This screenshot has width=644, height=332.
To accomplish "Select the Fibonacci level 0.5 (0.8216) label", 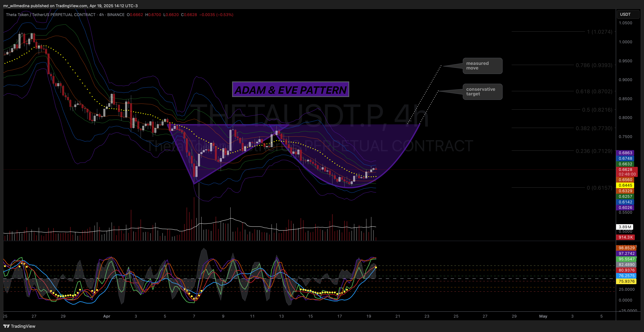I will [597, 110].
